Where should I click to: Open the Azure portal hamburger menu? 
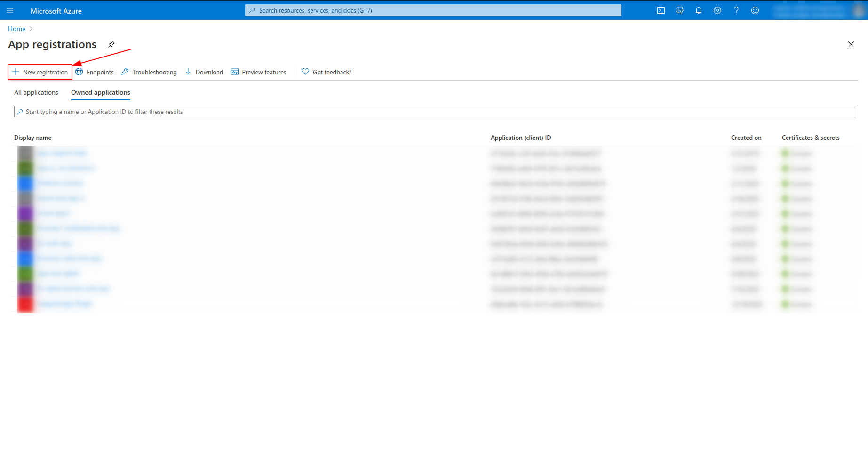pos(10,10)
